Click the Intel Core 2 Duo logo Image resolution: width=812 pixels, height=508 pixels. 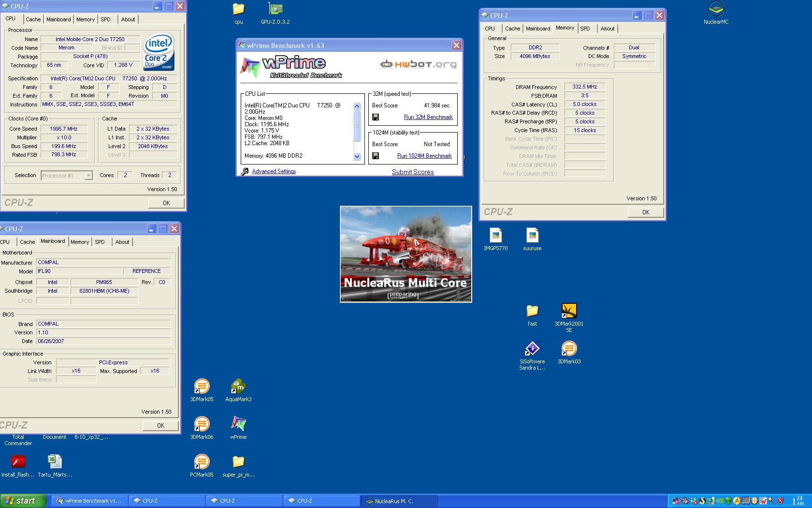tap(158, 52)
